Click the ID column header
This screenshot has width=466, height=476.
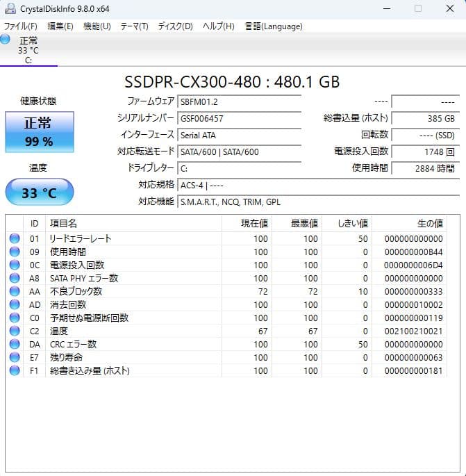pos(34,224)
